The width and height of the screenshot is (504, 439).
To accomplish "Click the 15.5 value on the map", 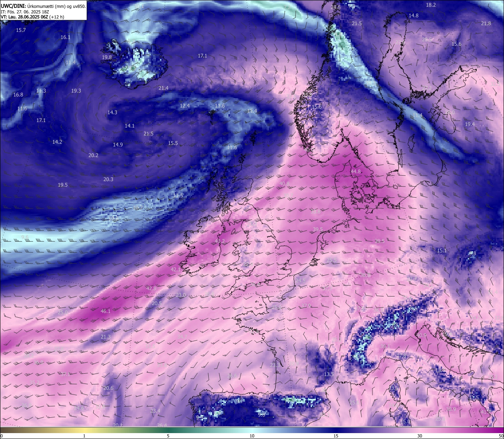I will [x=173, y=143].
